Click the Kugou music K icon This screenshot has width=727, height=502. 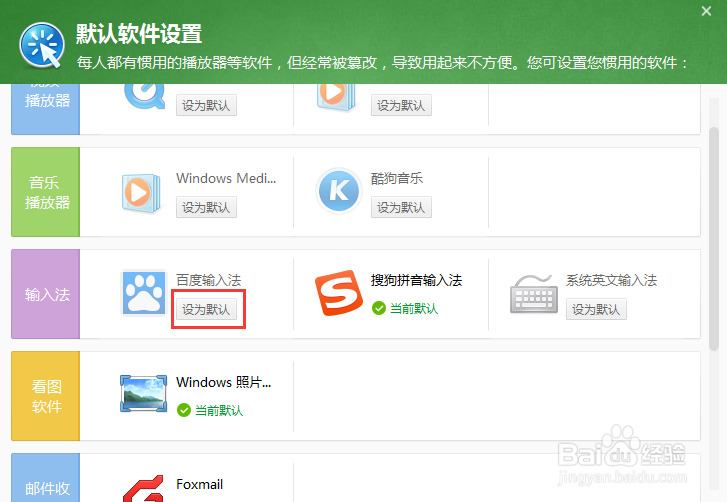pos(338,191)
